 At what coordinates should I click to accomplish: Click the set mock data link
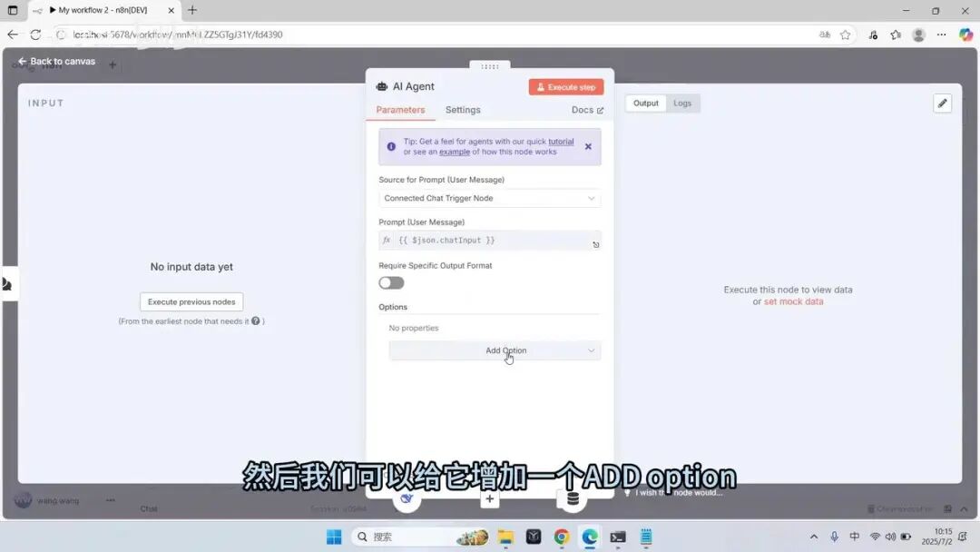(x=793, y=301)
